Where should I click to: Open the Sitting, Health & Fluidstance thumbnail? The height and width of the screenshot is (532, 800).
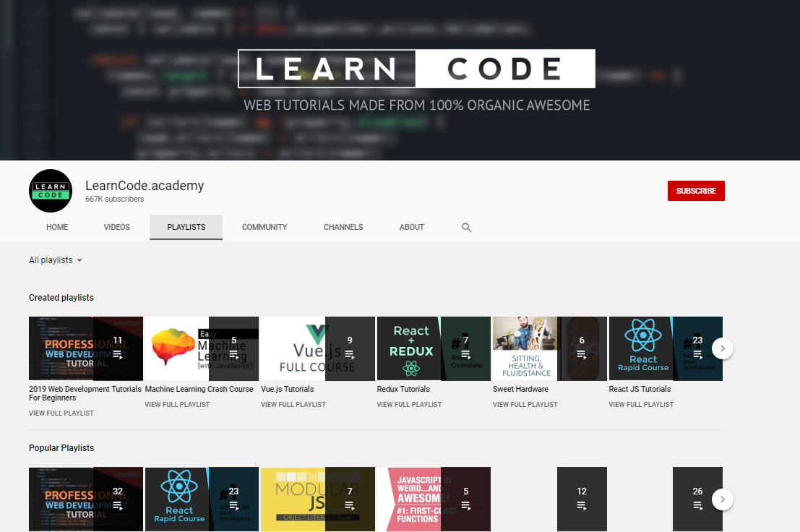tap(550, 348)
